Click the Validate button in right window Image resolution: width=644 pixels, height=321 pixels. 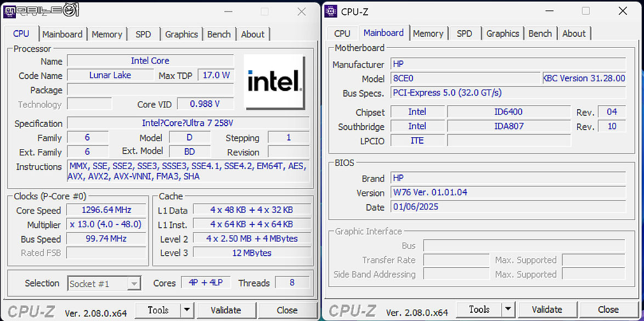tap(547, 309)
